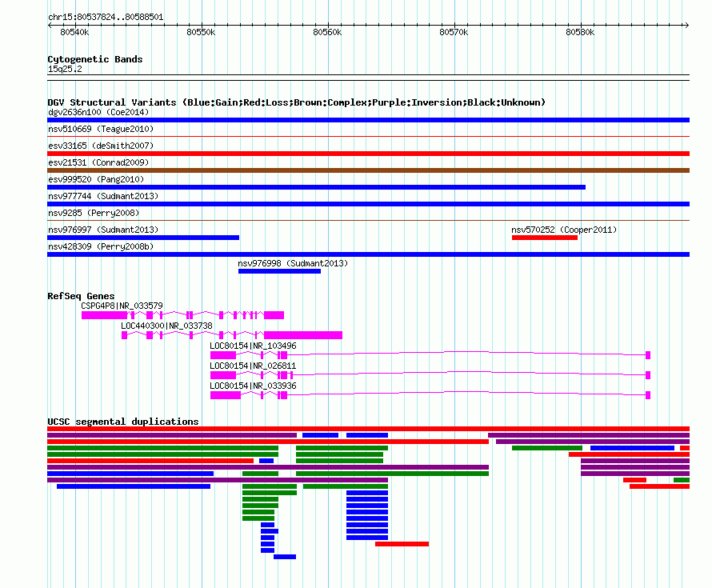Click the RefSeq Genes track title
Image resolution: width=712 pixels, height=588 pixels.
tap(81, 296)
